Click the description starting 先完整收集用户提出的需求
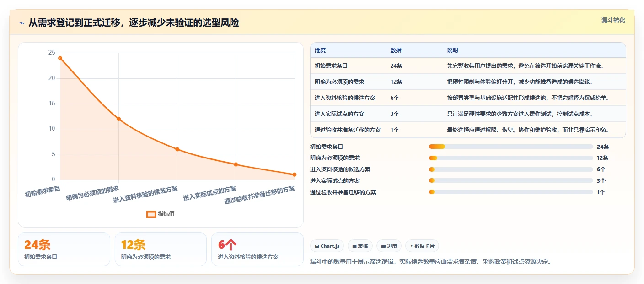Image resolution: width=644 pixels, height=284 pixels. point(525,66)
